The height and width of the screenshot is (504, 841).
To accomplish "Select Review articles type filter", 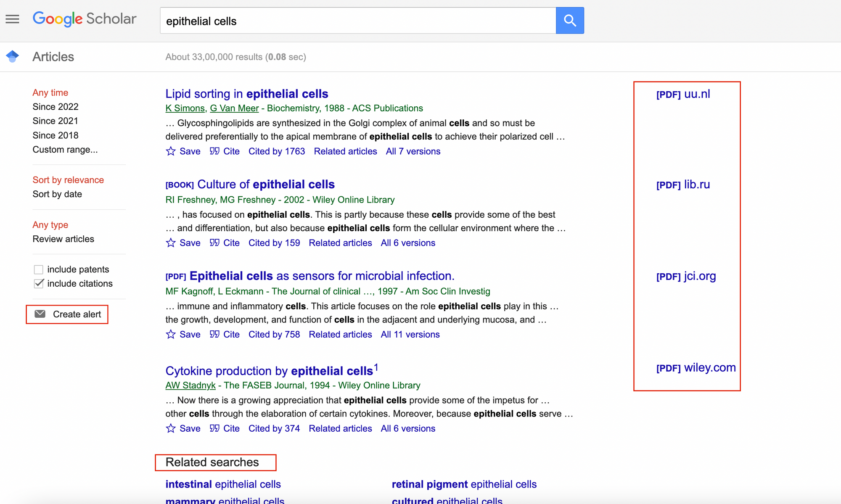I will click(63, 239).
